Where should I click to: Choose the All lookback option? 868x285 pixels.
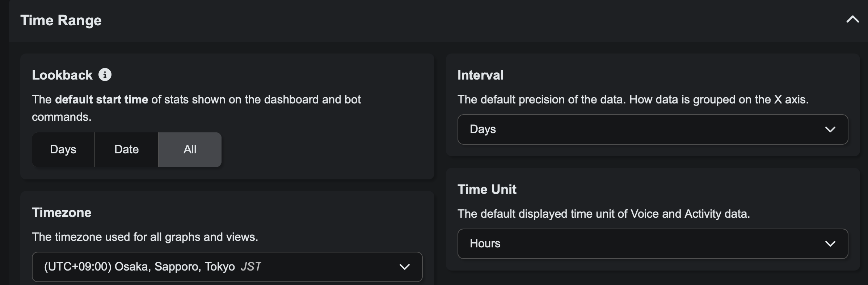coord(190,149)
